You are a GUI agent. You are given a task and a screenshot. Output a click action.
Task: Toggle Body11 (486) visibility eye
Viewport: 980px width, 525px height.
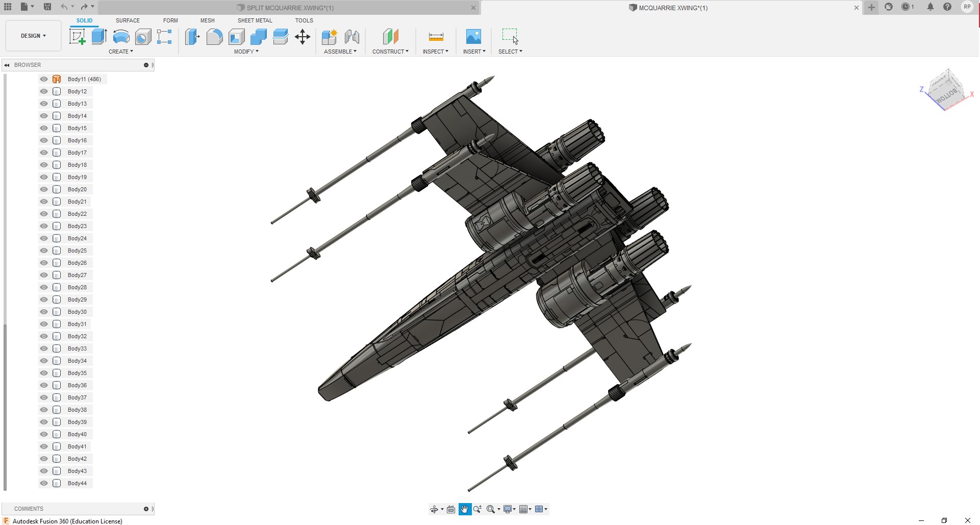pos(44,79)
